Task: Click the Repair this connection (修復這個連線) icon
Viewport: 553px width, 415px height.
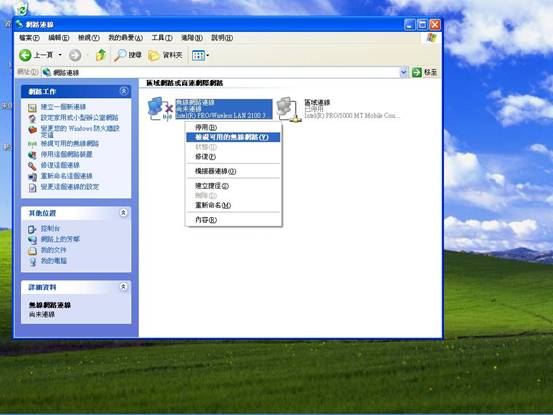Action: pos(32,165)
